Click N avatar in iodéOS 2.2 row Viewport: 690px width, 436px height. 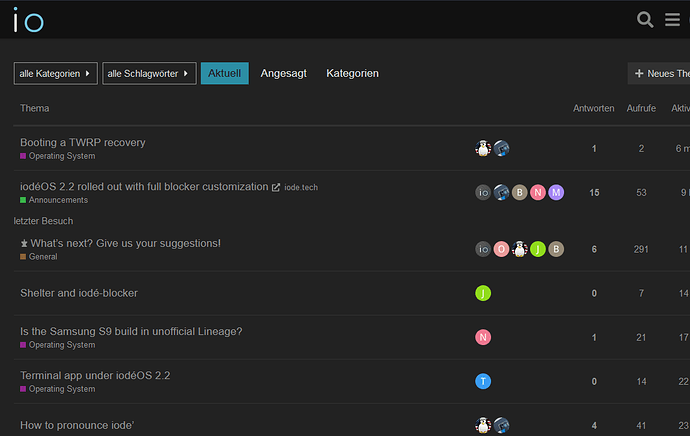[x=538, y=192]
